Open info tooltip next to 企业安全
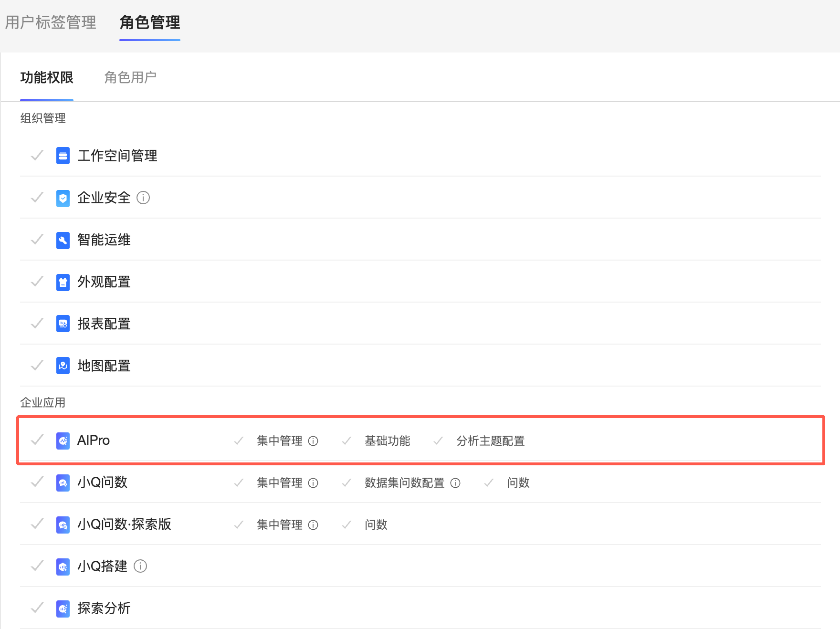This screenshot has height=629, width=840. point(143,198)
